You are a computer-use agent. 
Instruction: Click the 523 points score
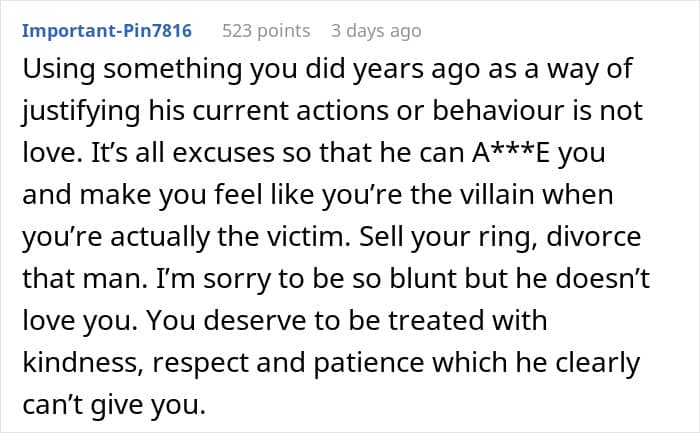click(x=265, y=31)
